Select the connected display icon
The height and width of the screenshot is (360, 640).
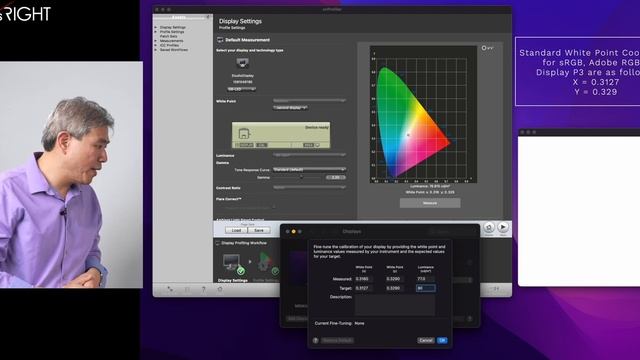(242, 63)
